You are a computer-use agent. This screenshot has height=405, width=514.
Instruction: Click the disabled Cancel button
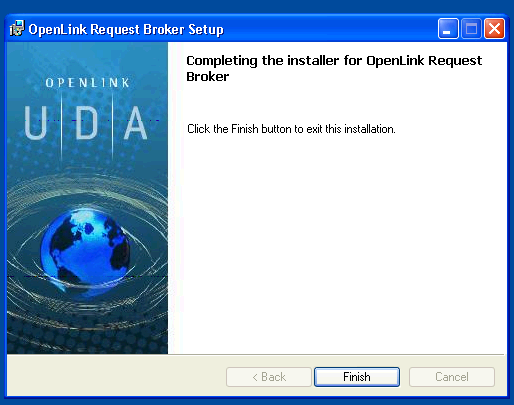(x=452, y=377)
